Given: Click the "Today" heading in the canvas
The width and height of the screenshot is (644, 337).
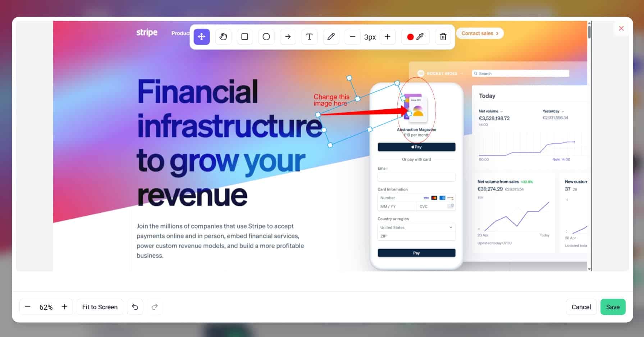Looking at the screenshot, I should [487, 96].
